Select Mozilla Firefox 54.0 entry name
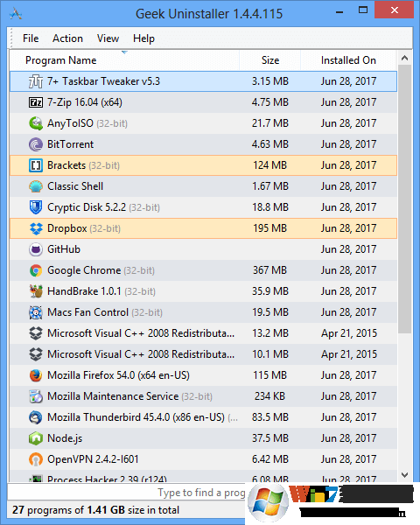 pyautogui.click(x=119, y=375)
